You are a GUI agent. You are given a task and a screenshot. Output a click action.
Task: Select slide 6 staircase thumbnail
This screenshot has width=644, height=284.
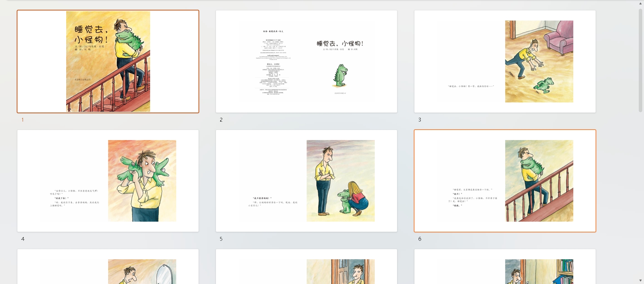coord(505,181)
